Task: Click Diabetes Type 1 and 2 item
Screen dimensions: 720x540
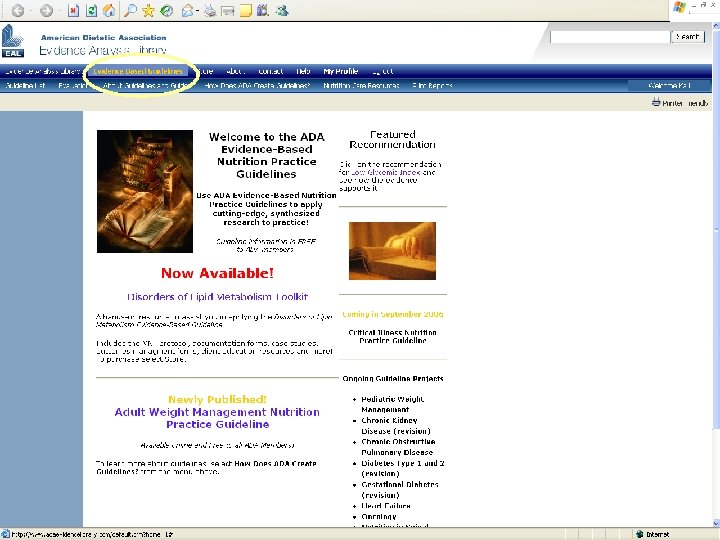Action: pyautogui.click(x=403, y=468)
